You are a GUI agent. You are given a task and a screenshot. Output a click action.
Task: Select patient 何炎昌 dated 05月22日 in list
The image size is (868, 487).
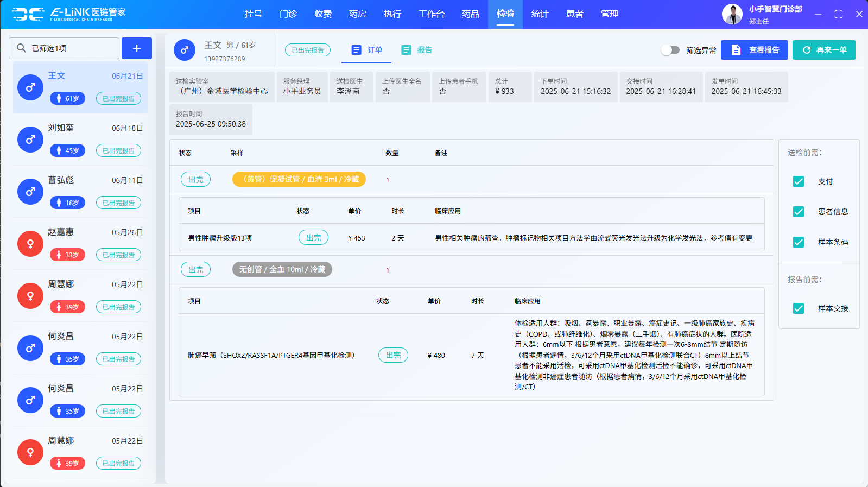[x=80, y=347]
